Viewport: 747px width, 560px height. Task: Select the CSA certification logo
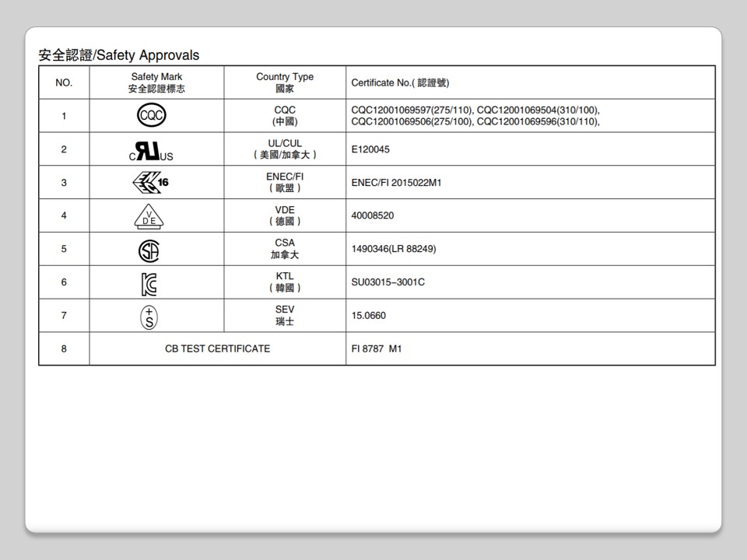click(x=149, y=250)
